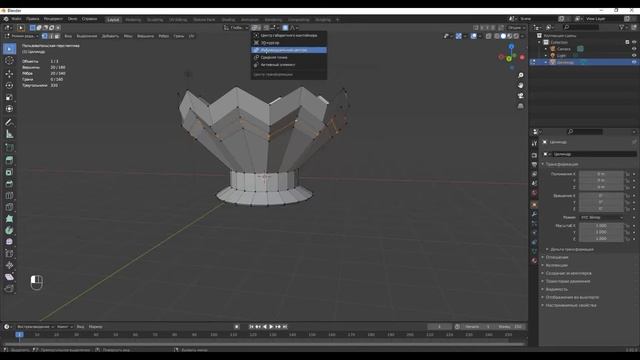Choose Индивидуальные центры pivot option
The height and width of the screenshot is (360, 640).
tap(289, 50)
